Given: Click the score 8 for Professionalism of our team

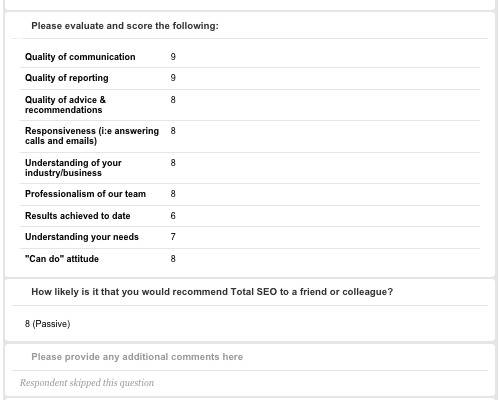Looking at the screenshot, I should pyautogui.click(x=173, y=194).
